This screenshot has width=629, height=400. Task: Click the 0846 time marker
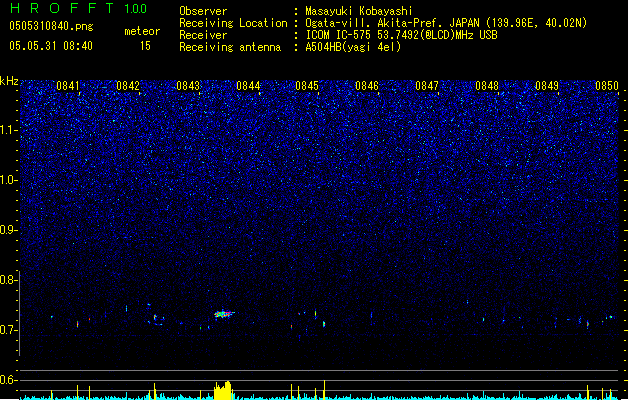tap(367, 86)
